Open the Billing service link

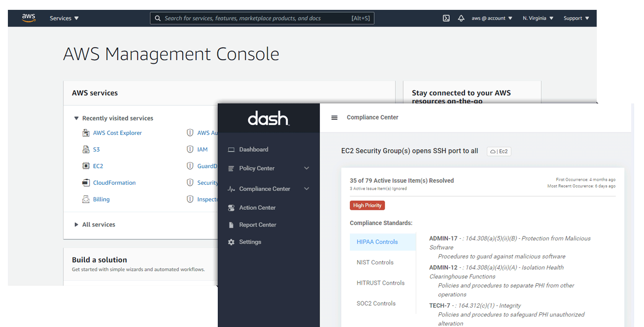click(x=102, y=199)
